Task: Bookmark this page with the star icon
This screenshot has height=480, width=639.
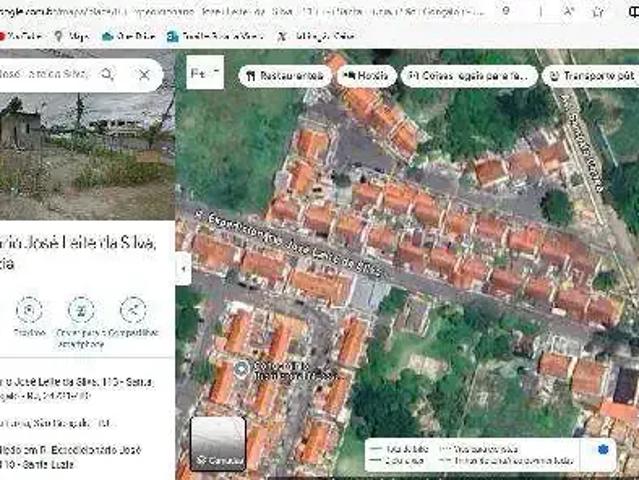Action: (x=598, y=11)
